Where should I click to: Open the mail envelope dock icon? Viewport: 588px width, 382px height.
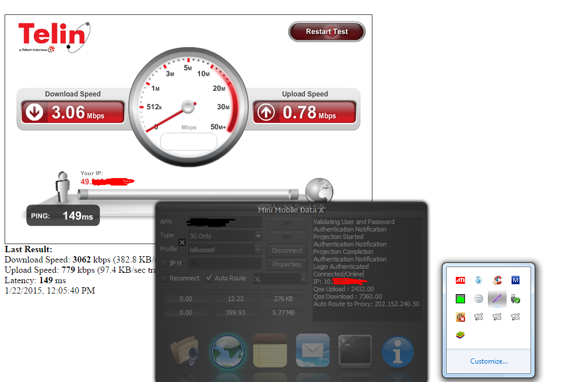(312, 350)
